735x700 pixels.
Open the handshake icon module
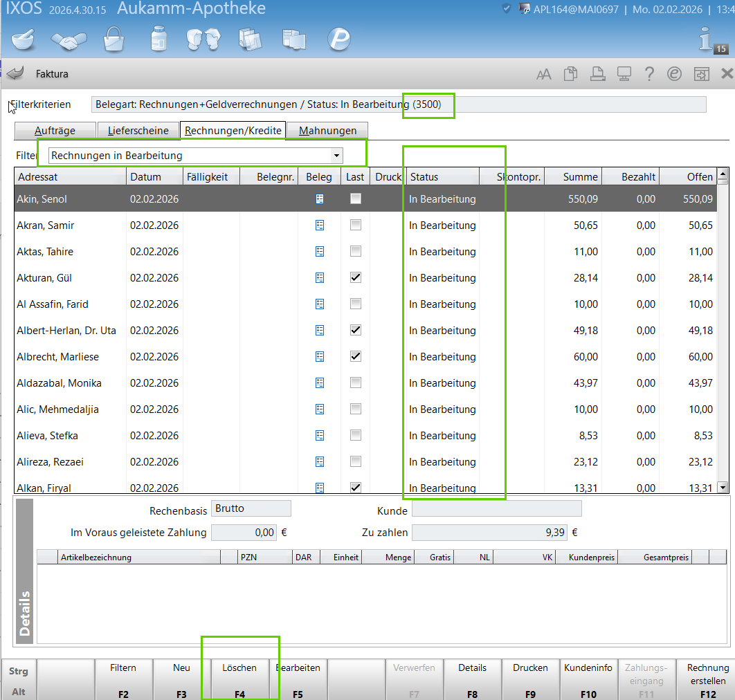[69, 39]
